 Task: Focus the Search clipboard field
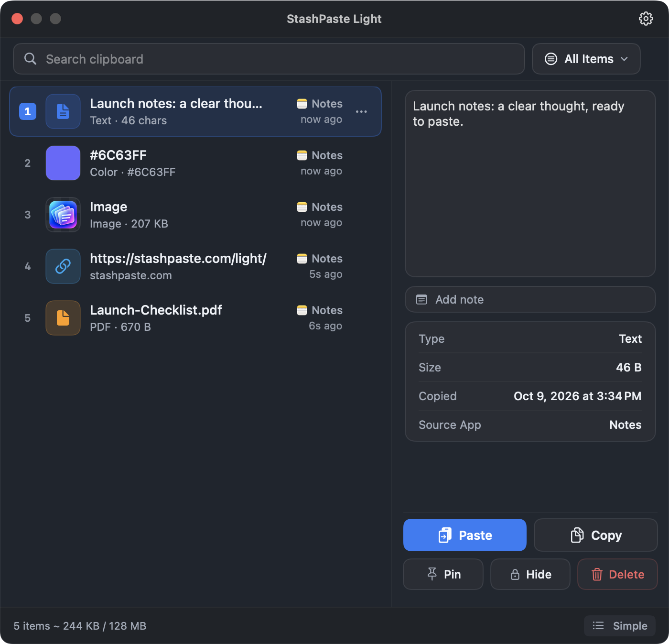[269, 59]
